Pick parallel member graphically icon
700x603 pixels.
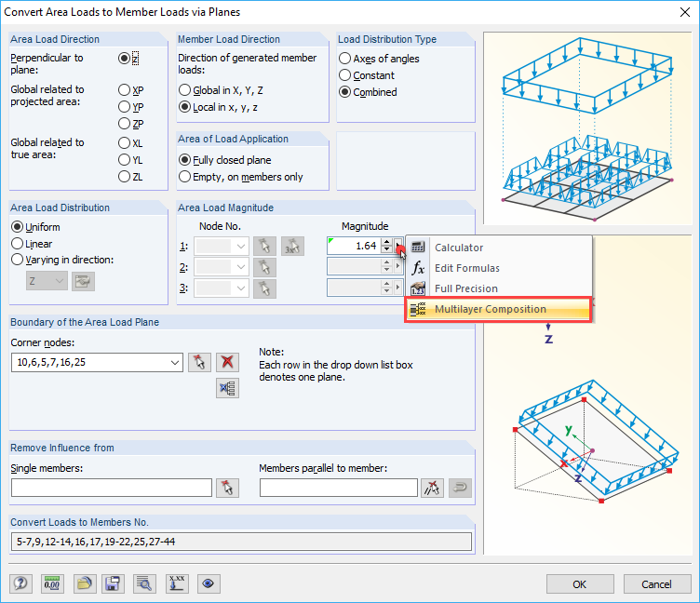pos(432,488)
